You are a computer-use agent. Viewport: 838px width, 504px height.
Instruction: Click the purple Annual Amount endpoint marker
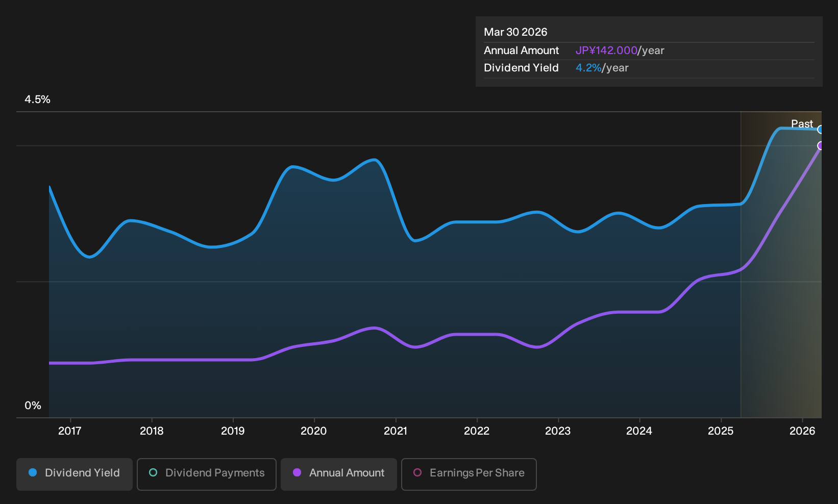click(821, 146)
